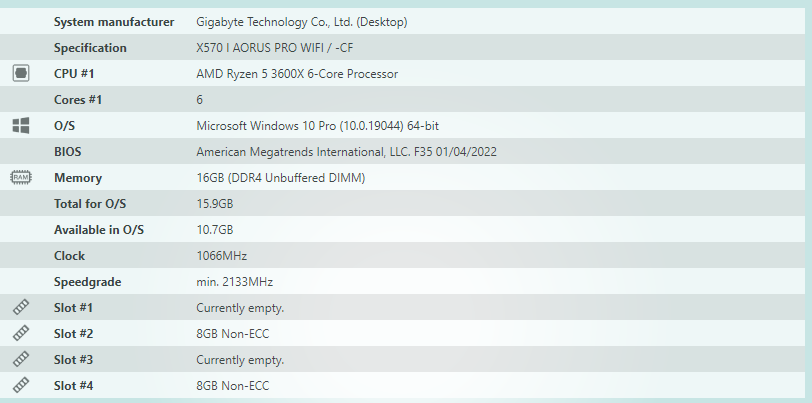Click the RAM icon beside Memory
This screenshot has width=812, height=403.
[21, 178]
